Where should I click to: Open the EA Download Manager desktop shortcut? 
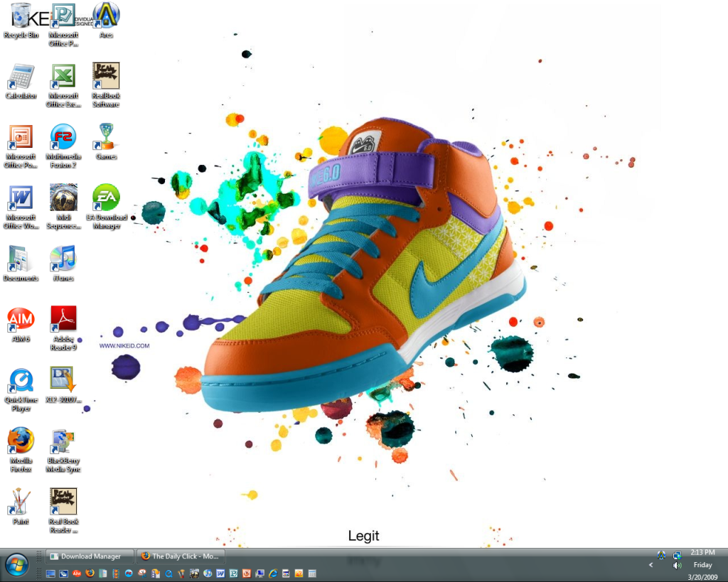pos(107,207)
